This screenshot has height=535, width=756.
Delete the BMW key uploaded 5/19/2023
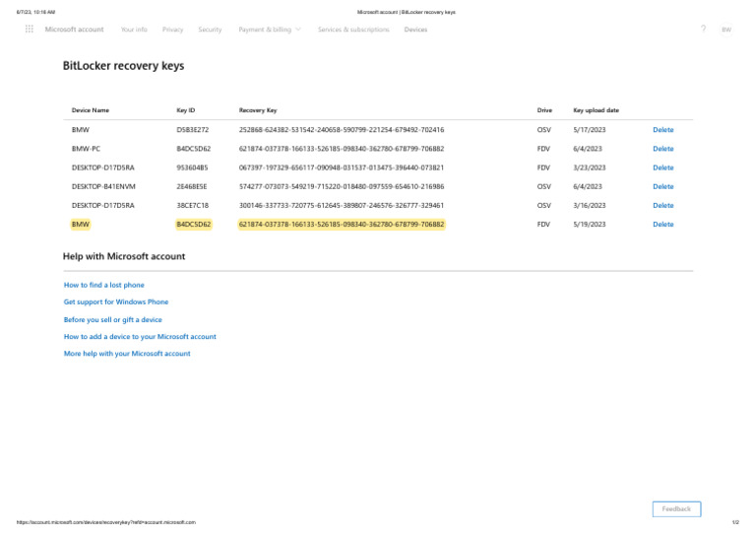[662, 224]
